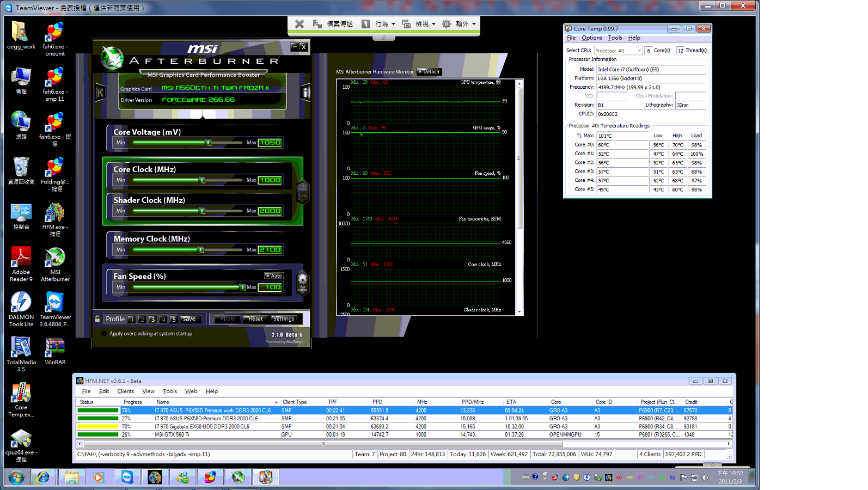This screenshot has width=868, height=490.
Task: Open the fah6.exe - smp 11 shortcut
Action: [55, 84]
